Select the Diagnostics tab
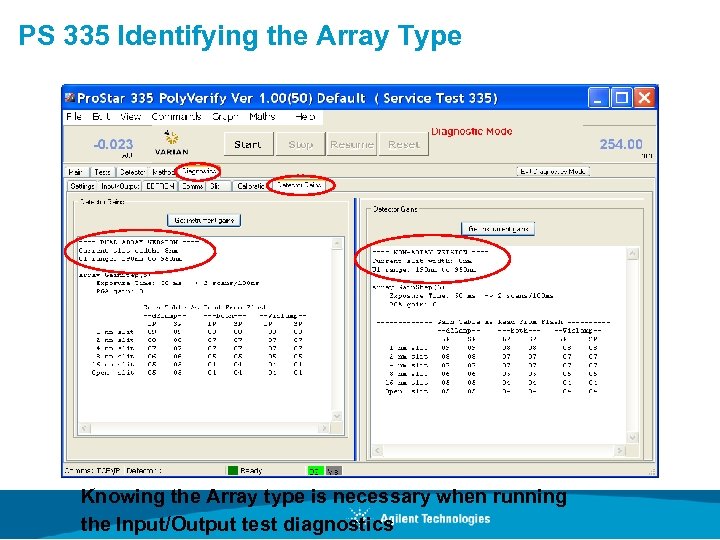 (199, 171)
